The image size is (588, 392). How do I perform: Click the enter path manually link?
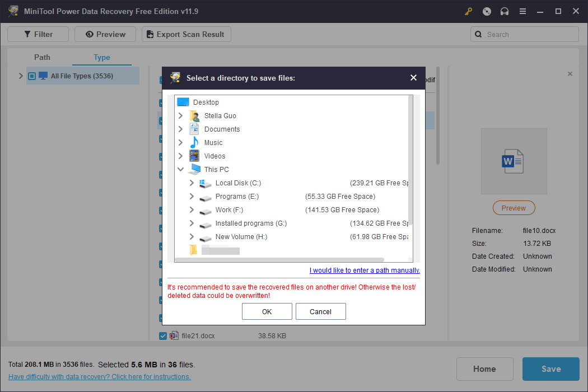tap(365, 270)
